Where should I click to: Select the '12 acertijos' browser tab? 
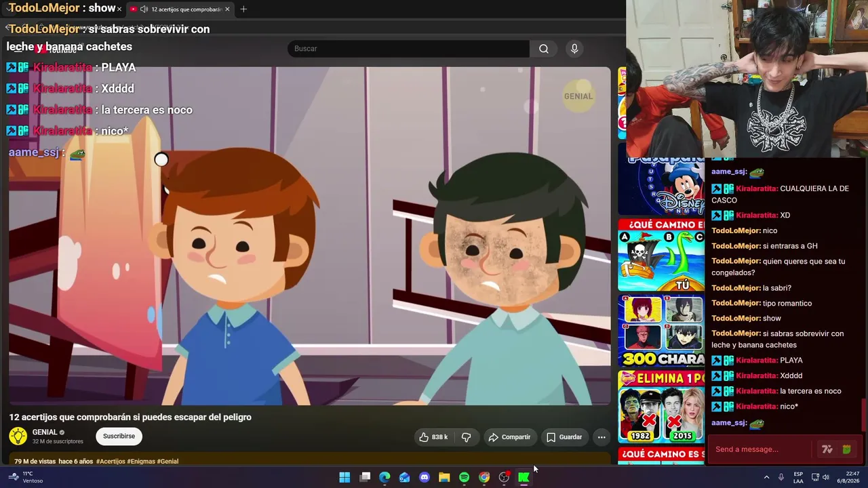[x=181, y=9]
